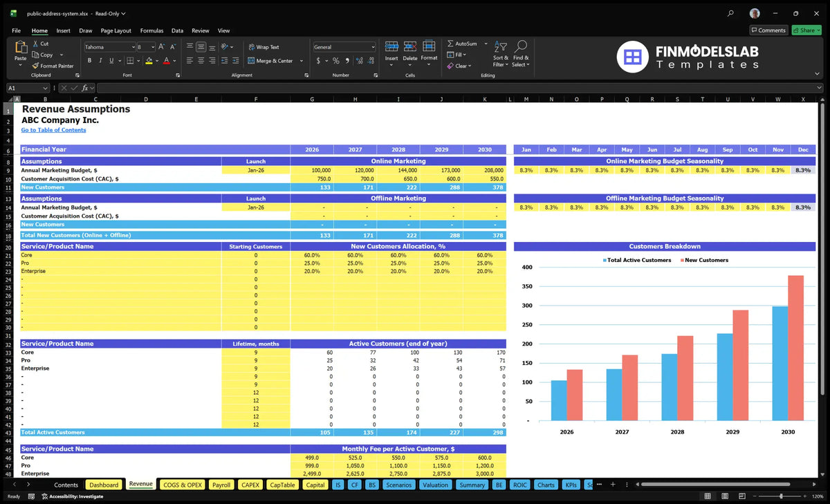830x504 pixels.
Task: Click the formula bar input field
Action: 459,88
